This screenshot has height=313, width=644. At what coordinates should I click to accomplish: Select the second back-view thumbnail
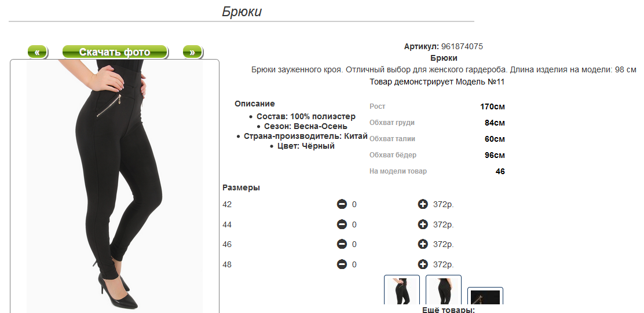[x=444, y=290]
